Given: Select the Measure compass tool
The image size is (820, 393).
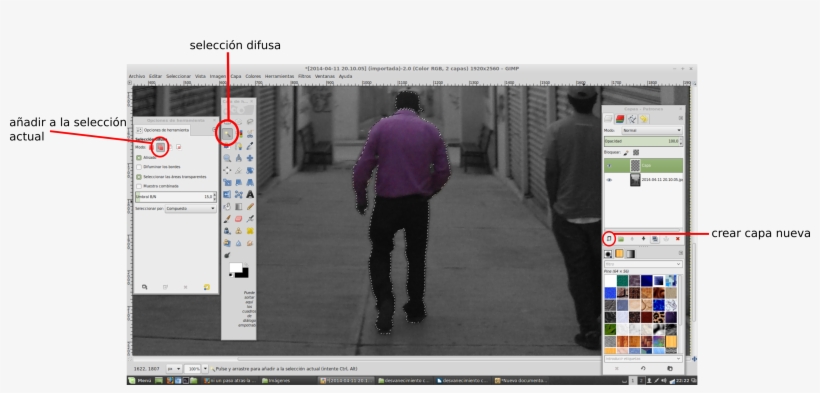Looking at the screenshot, I should 238,158.
